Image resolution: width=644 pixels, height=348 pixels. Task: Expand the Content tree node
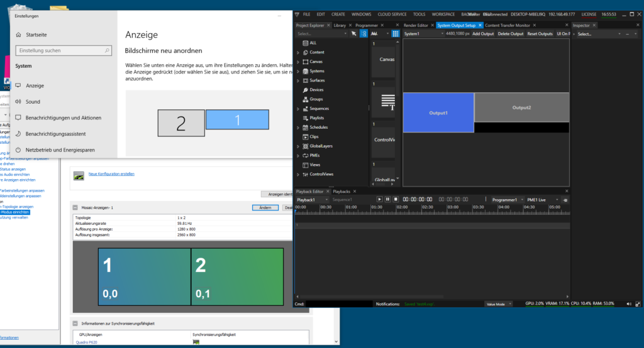298,52
